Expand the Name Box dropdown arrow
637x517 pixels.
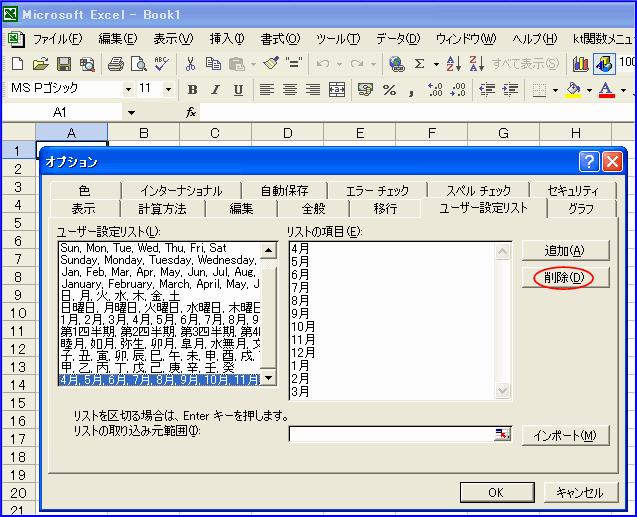click(x=131, y=112)
